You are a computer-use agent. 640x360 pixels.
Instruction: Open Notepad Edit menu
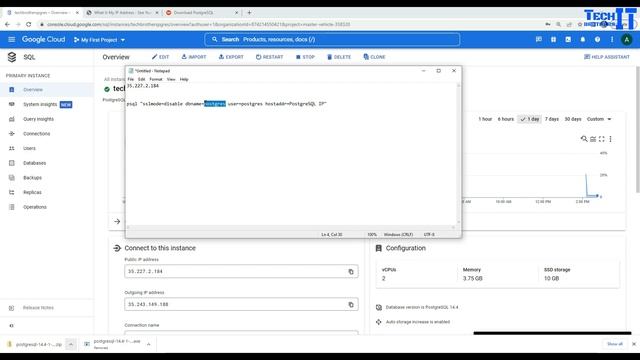pos(141,79)
